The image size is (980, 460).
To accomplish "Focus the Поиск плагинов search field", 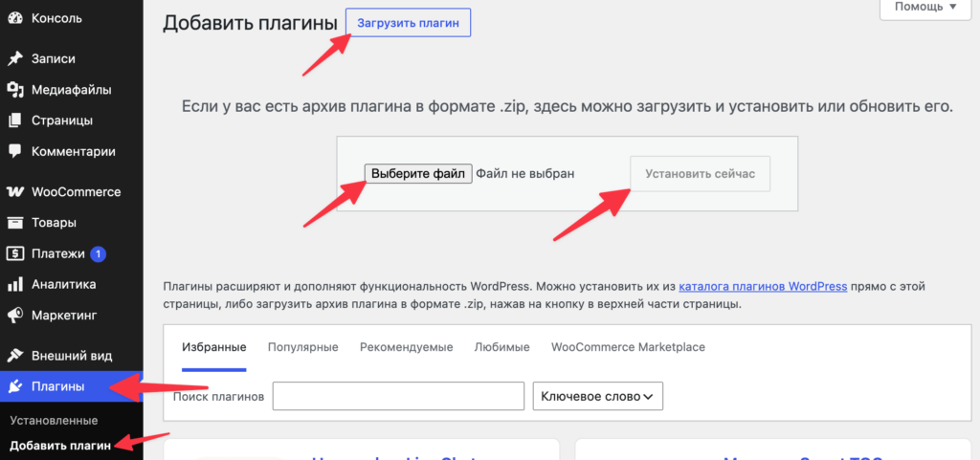I will 398,396.
